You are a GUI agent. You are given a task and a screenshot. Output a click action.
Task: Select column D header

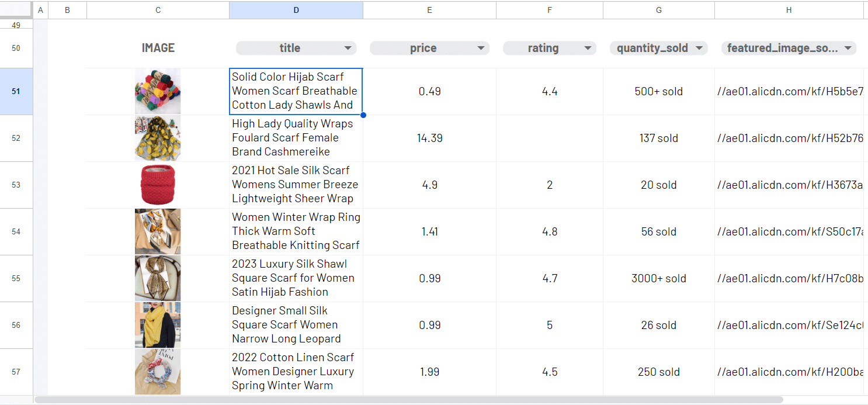(x=296, y=10)
